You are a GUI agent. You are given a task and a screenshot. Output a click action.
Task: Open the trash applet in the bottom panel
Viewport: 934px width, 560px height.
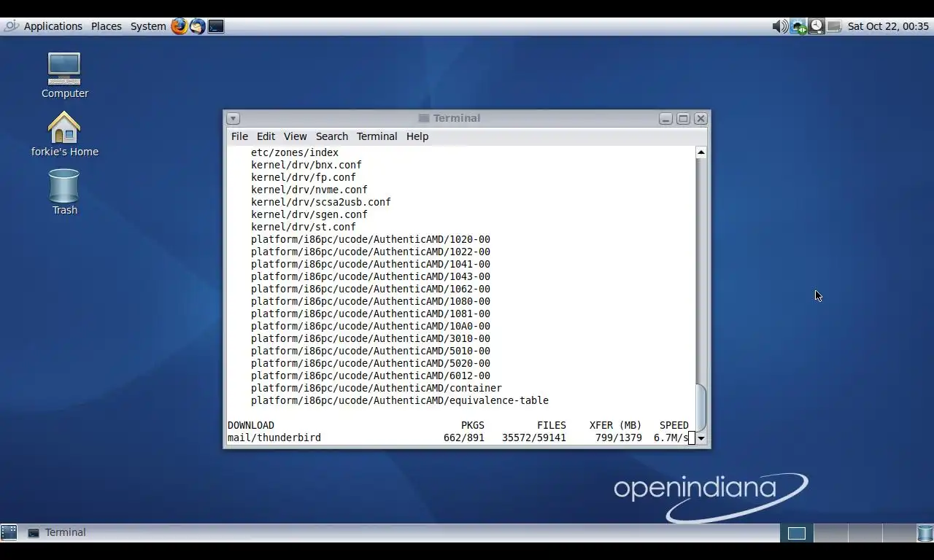(925, 532)
